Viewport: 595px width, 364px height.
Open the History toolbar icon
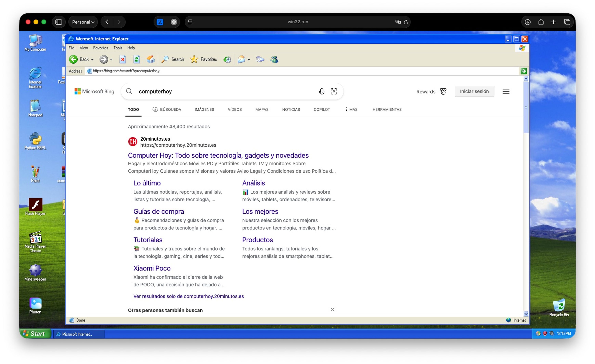point(227,59)
